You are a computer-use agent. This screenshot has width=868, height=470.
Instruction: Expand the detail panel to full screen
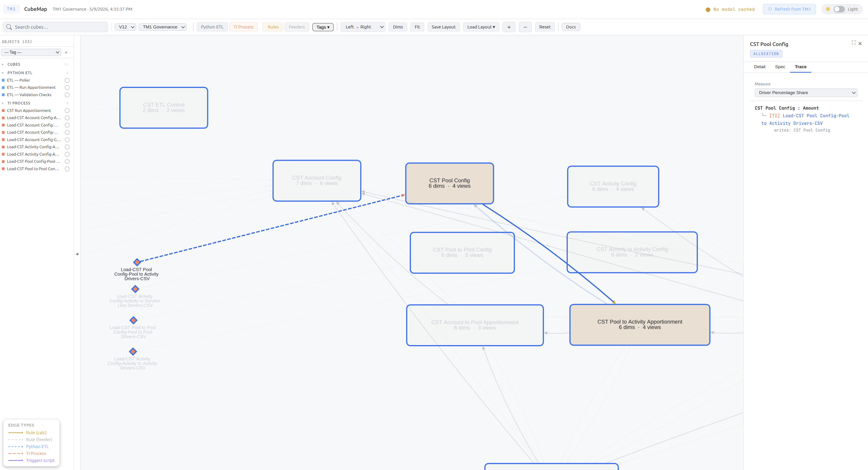853,43
